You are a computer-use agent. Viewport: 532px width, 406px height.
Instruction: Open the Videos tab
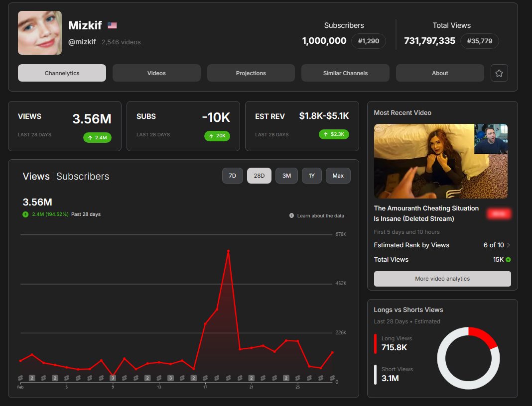[156, 73]
